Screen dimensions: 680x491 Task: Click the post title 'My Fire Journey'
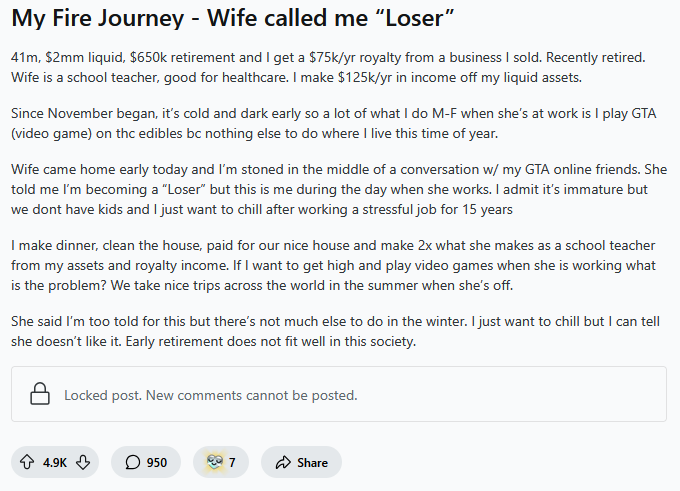pyautogui.click(x=98, y=18)
